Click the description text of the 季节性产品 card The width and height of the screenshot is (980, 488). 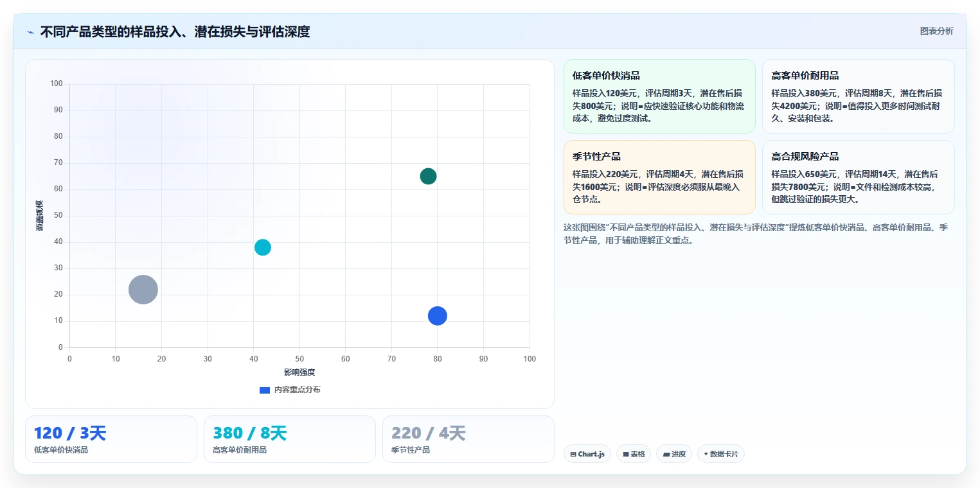tap(659, 187)
